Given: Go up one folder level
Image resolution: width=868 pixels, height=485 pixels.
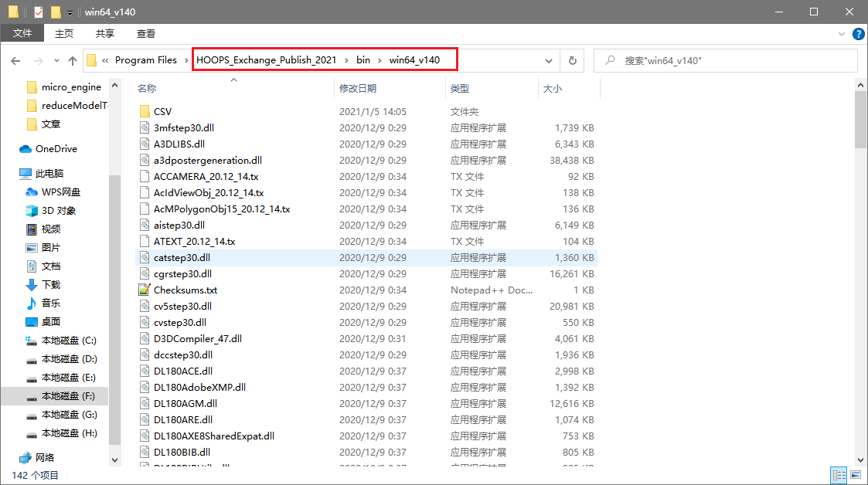Looking at the screenshot, I should pos(73,61).
